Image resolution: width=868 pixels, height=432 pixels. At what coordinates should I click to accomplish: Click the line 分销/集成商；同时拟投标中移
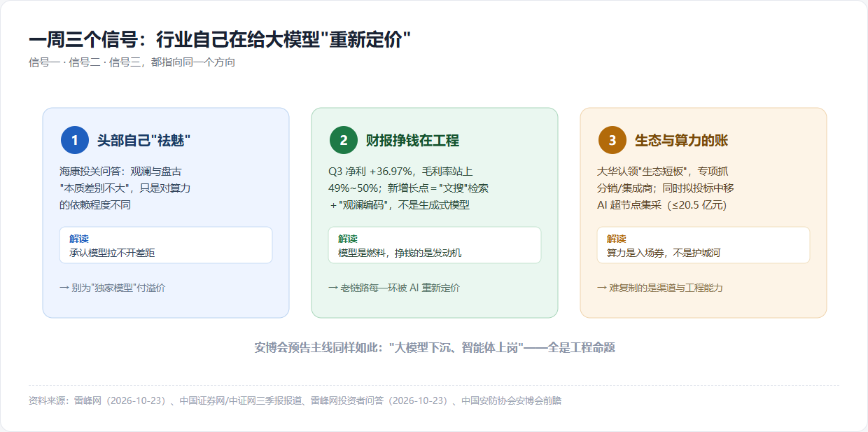click(665, 188)
